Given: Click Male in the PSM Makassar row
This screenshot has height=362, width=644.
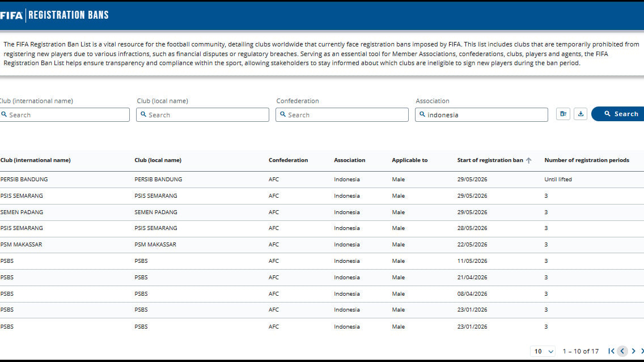Looking at the screenshot, I should 398,244.
